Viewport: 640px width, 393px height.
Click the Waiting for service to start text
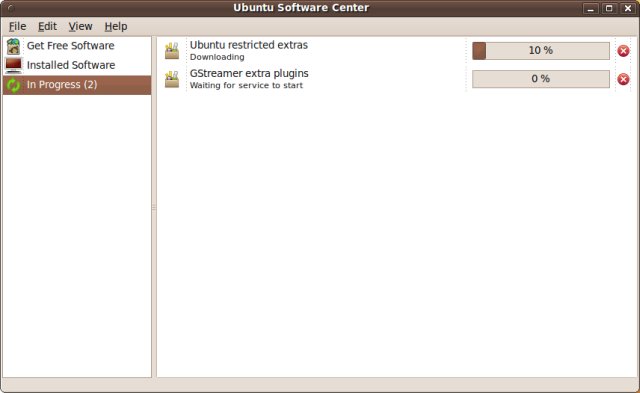coord(246,85)
